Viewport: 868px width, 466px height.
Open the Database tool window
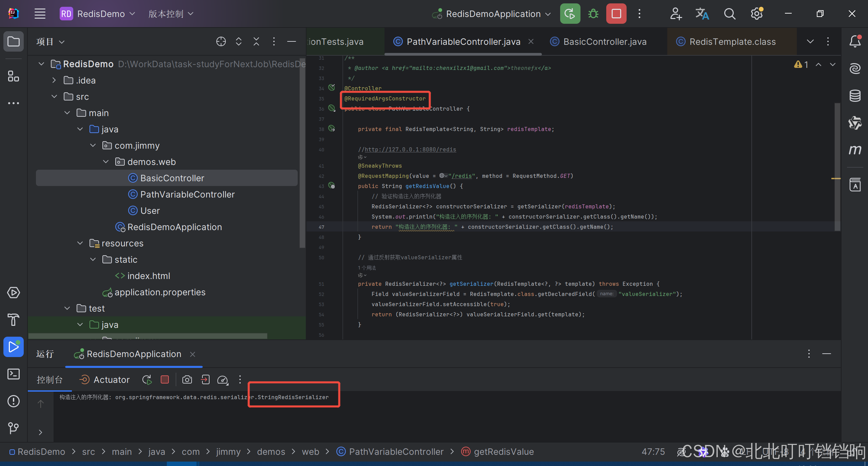[x=855, y=96]
